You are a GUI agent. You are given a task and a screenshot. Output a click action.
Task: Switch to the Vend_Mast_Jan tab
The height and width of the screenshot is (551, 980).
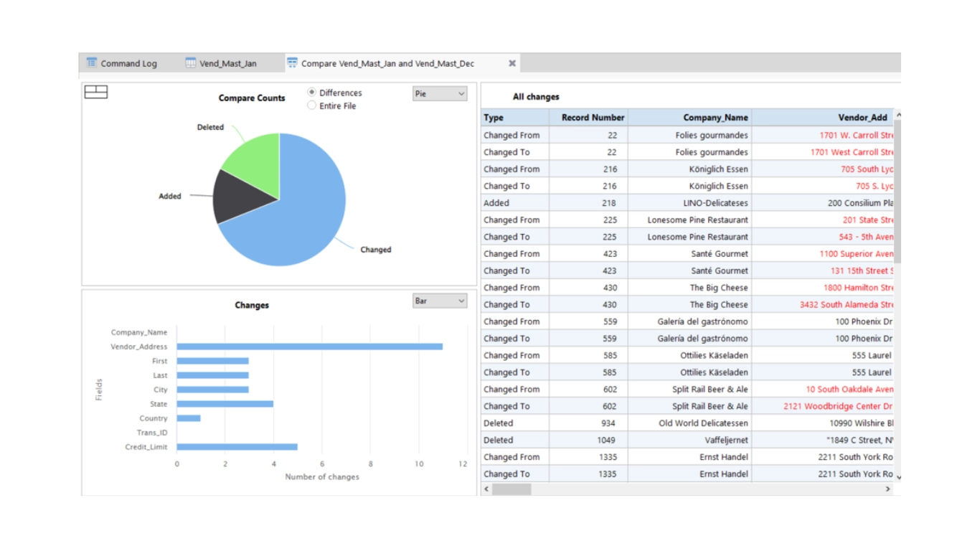coord(222,63)
